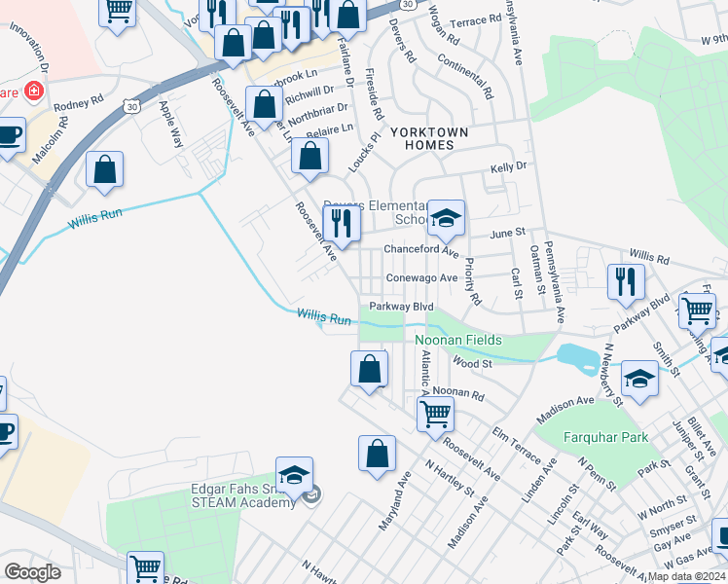Click the Rodney Rd label

pos(79,103)
